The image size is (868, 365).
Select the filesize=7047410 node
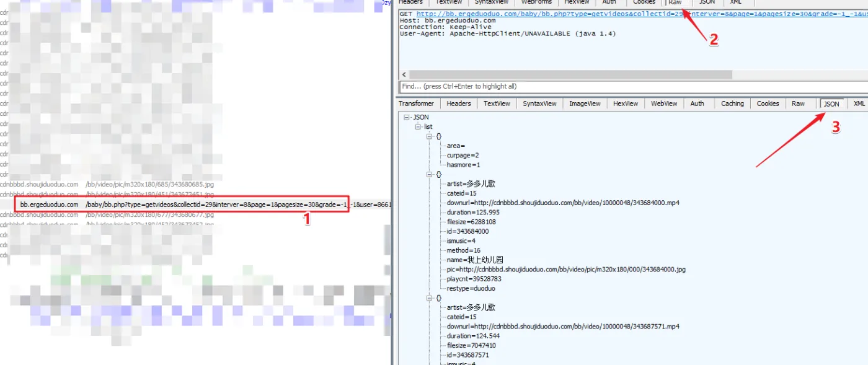(471, 346)
